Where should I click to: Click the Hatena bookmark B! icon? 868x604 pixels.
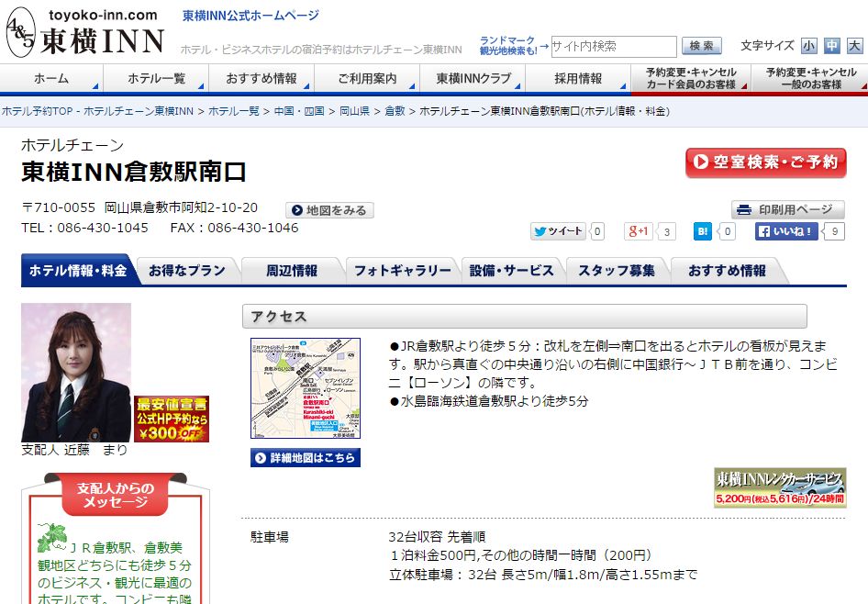coord(702,231)
